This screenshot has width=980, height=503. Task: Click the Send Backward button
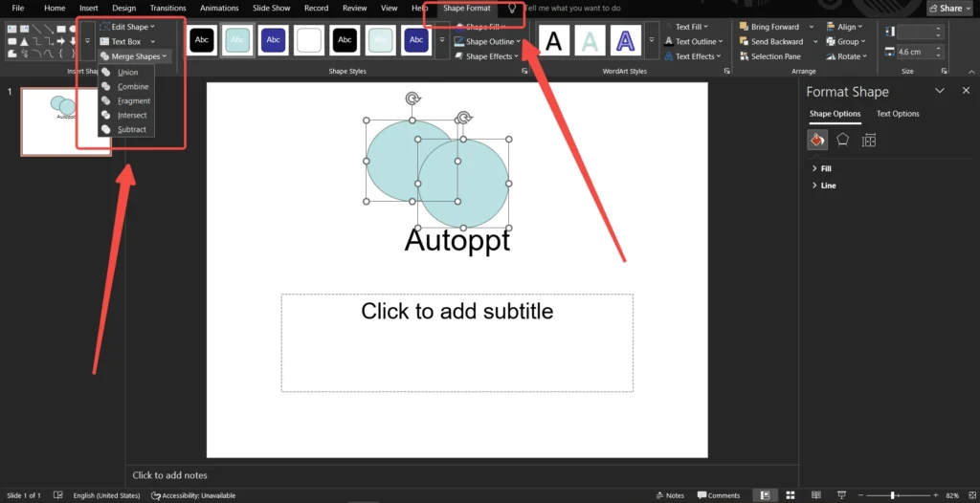coord(772,42)
